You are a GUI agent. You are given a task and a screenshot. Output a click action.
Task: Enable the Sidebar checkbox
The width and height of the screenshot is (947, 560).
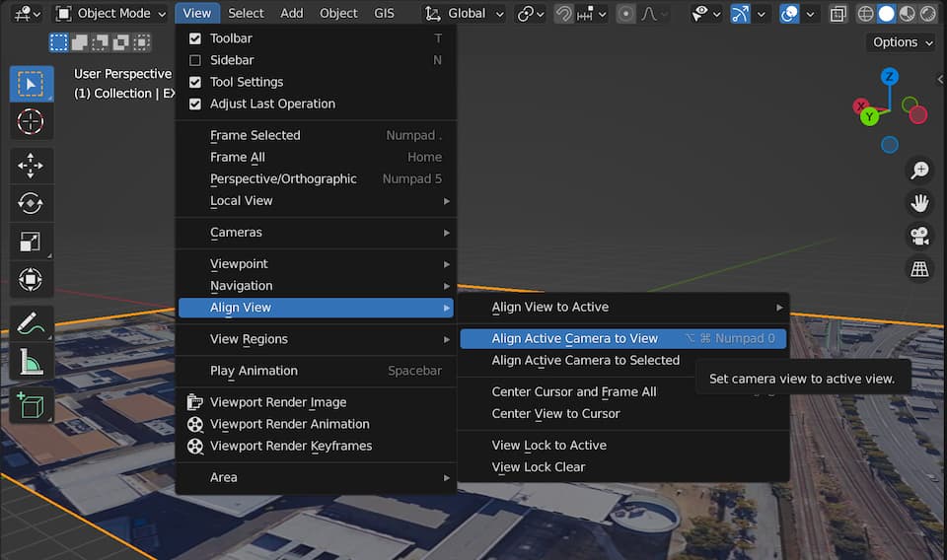(195, 60)
